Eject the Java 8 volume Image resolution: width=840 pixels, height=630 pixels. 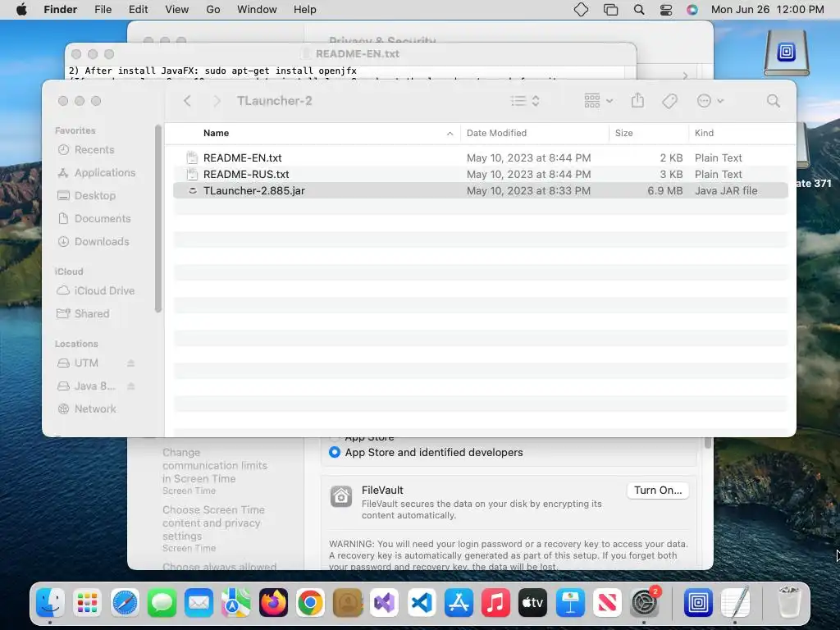coord(130,386)
